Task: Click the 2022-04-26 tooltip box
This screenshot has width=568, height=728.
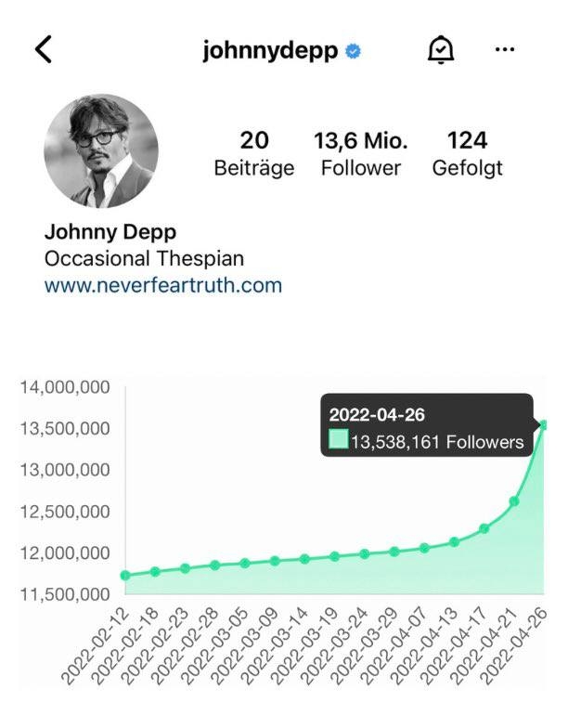Action: 427,425
